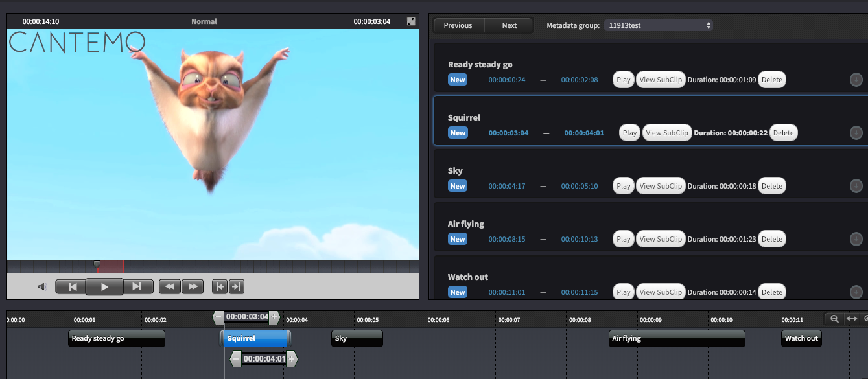View SubClip for Watch out
The image size is (868, 379).
click(x=661, y=292)
